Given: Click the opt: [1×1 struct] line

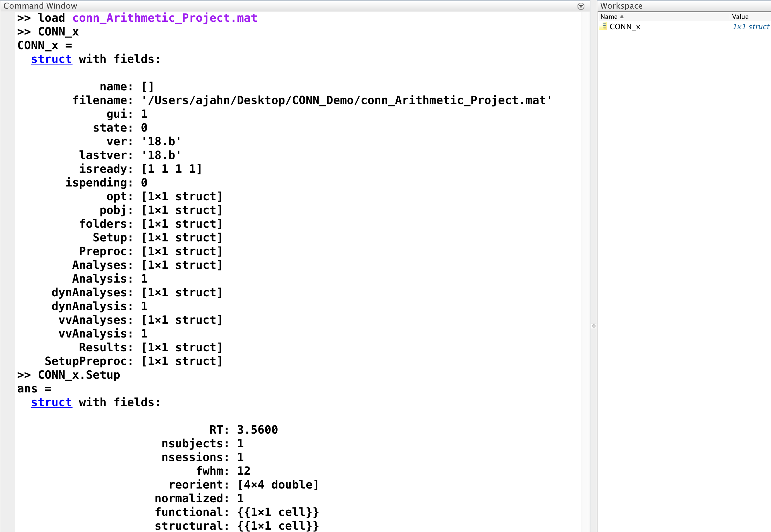Looking at the screenshot, I should (164, 196).
